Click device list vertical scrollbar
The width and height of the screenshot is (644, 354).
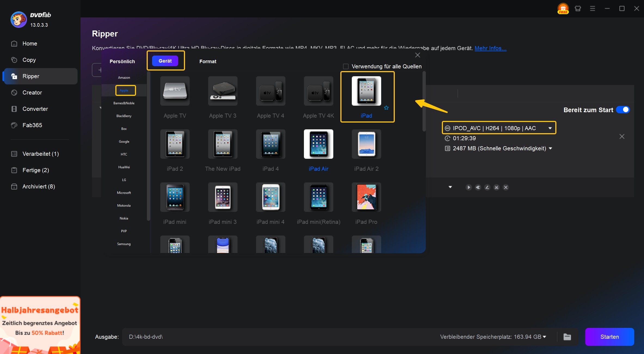click(x=424, y=101)
